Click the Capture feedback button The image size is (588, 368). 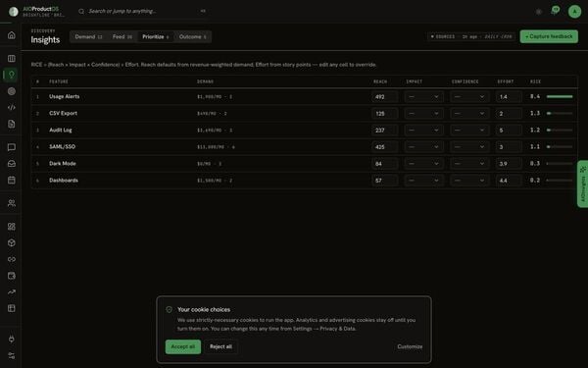(x=549, y=36)
